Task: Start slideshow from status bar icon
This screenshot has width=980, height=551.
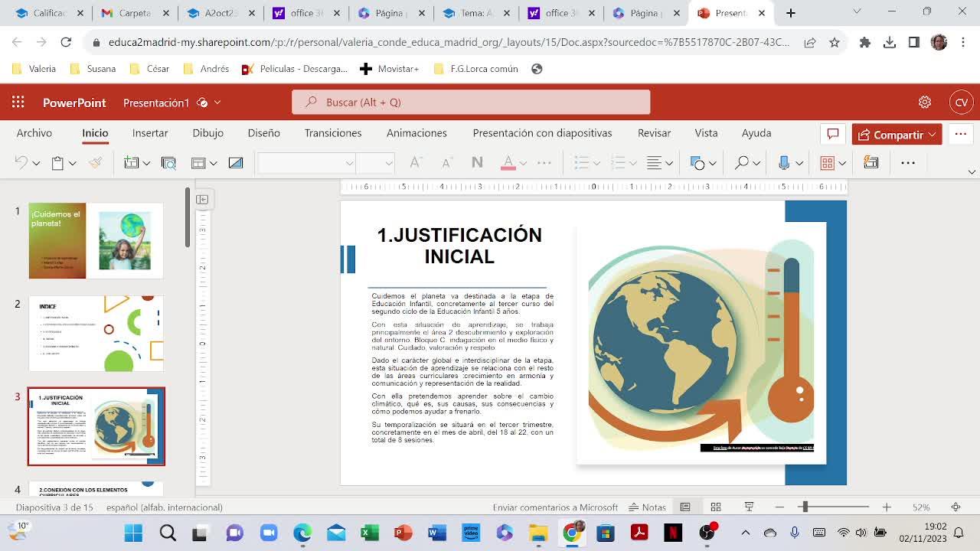Action: pos(749,507)
